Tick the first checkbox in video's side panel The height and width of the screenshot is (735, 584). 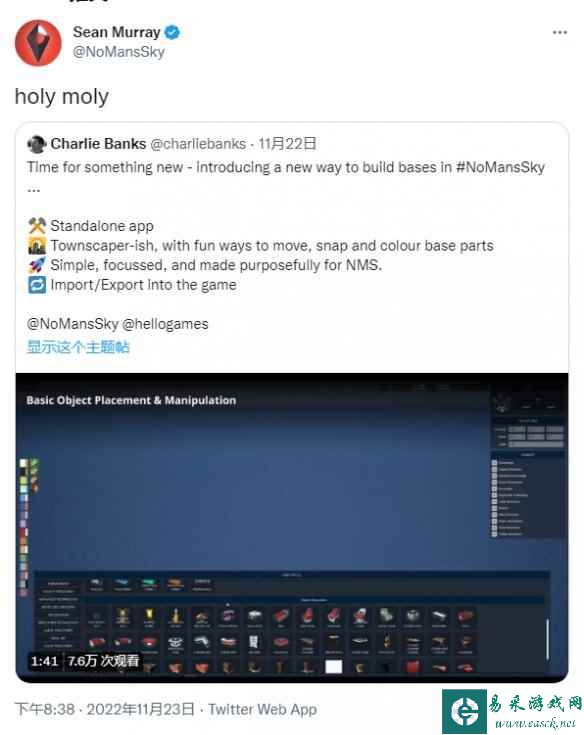pyautogui.click(x=494, y=463)
